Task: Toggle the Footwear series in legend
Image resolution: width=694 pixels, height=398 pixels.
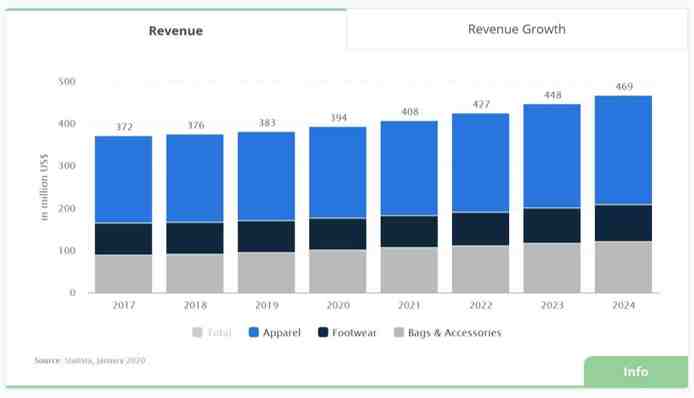Action: [x=347, y=332]
